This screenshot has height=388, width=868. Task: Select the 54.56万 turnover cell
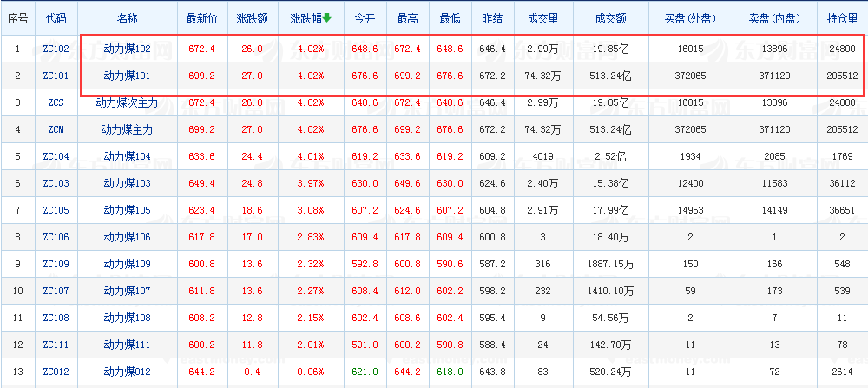pos(610,319)
